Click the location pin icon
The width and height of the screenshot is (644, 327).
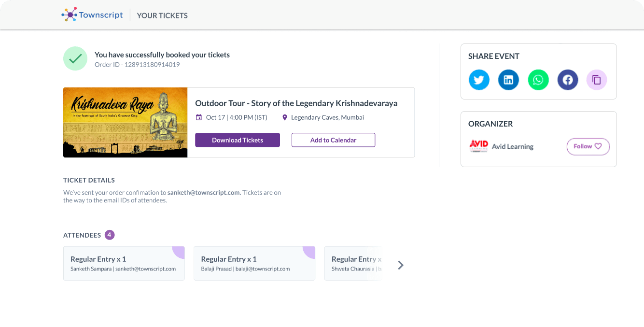click(285, 117)
